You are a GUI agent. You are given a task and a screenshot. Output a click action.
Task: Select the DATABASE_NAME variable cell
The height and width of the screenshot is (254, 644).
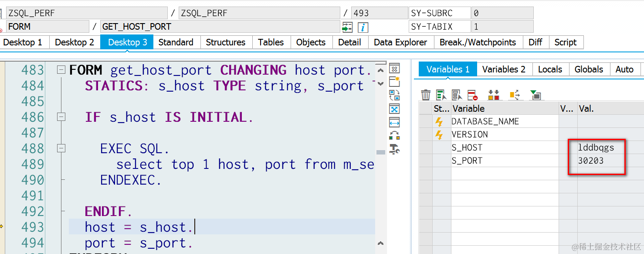(x=505, y=122)
